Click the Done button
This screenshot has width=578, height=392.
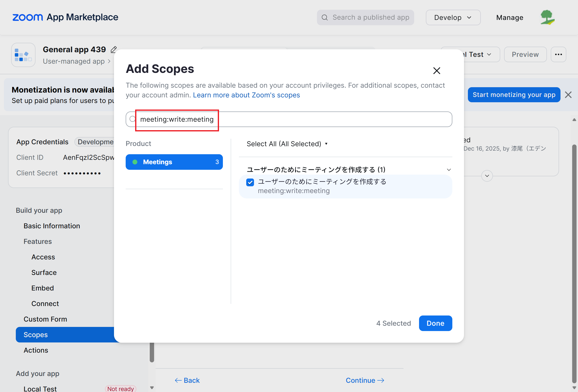click(435, 323)
